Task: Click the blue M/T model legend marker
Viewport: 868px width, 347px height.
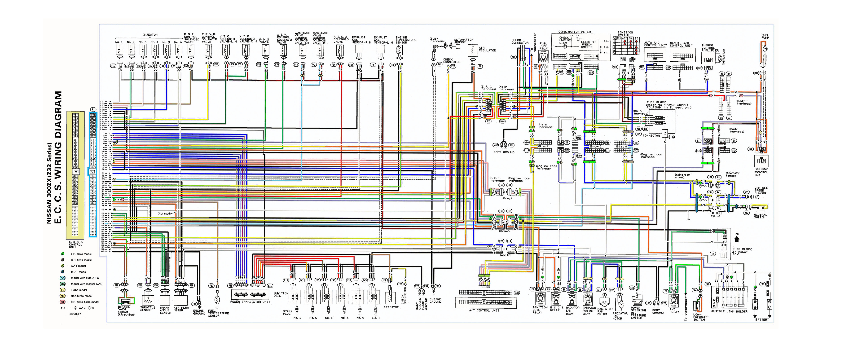Action: [x=63, y=272]
